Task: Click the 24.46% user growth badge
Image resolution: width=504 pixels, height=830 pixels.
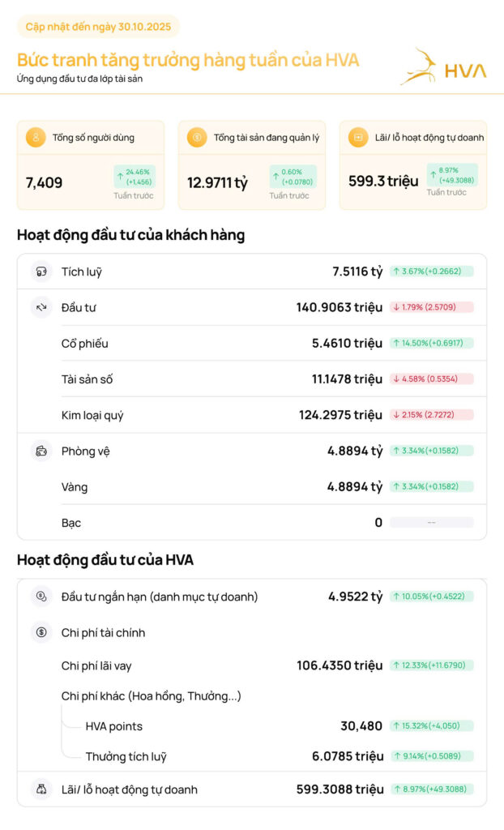Action: (134, 177)
